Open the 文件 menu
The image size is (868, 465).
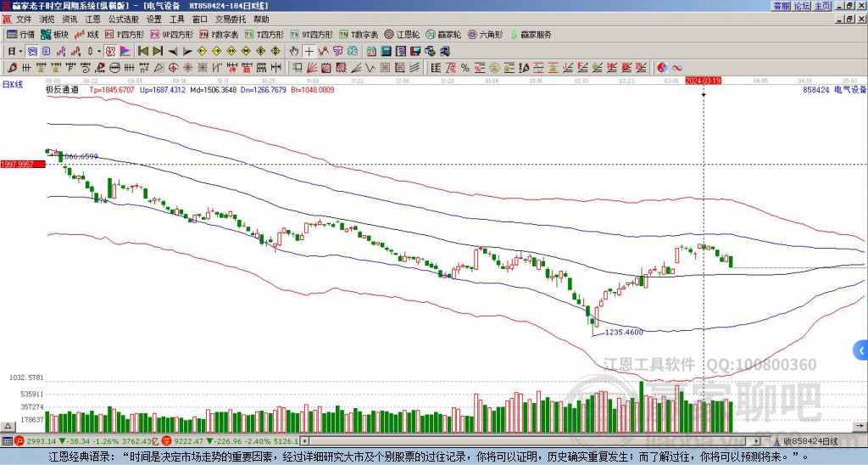click(24, 20)
